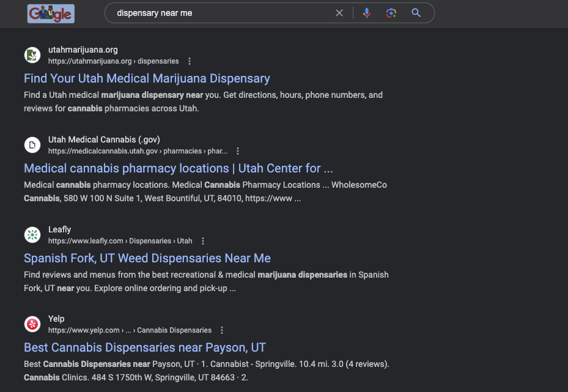Open Google Lens image search
Viewport: 568px width, 392px height.
point(391,13)
